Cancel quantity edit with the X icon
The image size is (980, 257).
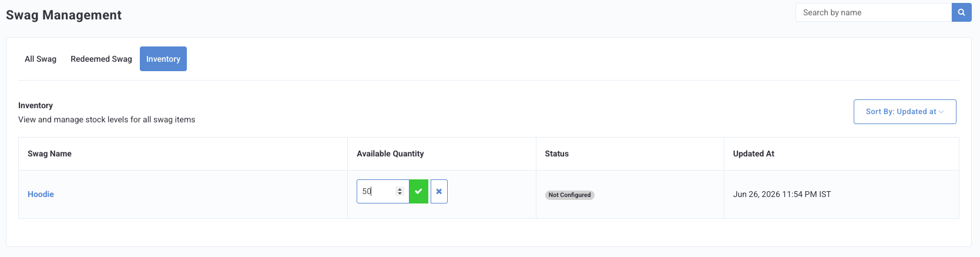439,192
